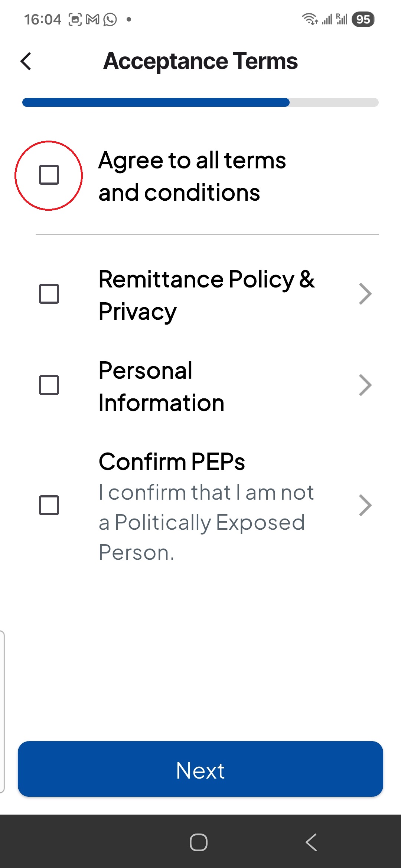Tick the Confirm PEPs checkbox
Image resolution: width=401 pixels, height=868 pixels.
49,505
